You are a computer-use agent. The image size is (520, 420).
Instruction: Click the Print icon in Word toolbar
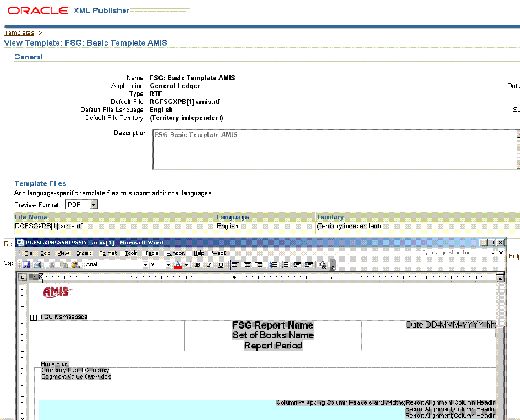click(37, 265)
